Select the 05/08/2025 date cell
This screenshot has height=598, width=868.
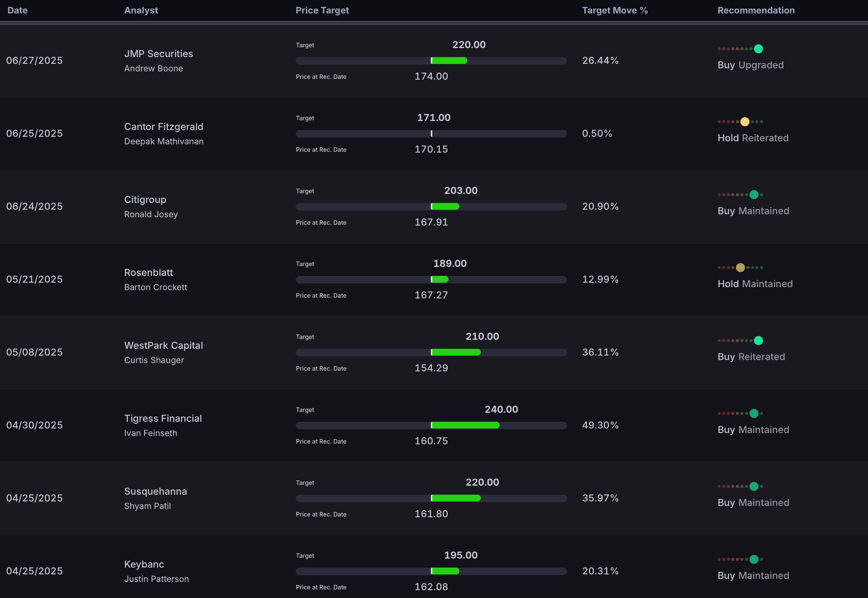(x=34, y=352)
